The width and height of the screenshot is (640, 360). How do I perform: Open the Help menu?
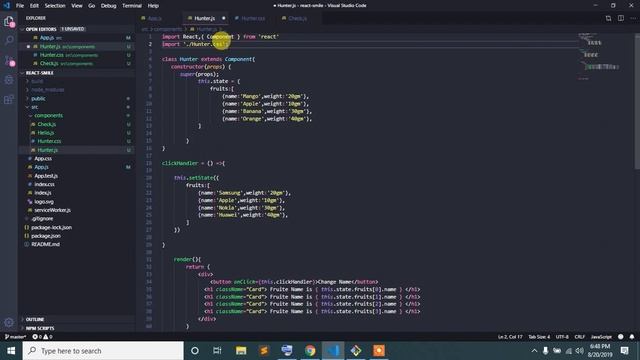(153, 6)
